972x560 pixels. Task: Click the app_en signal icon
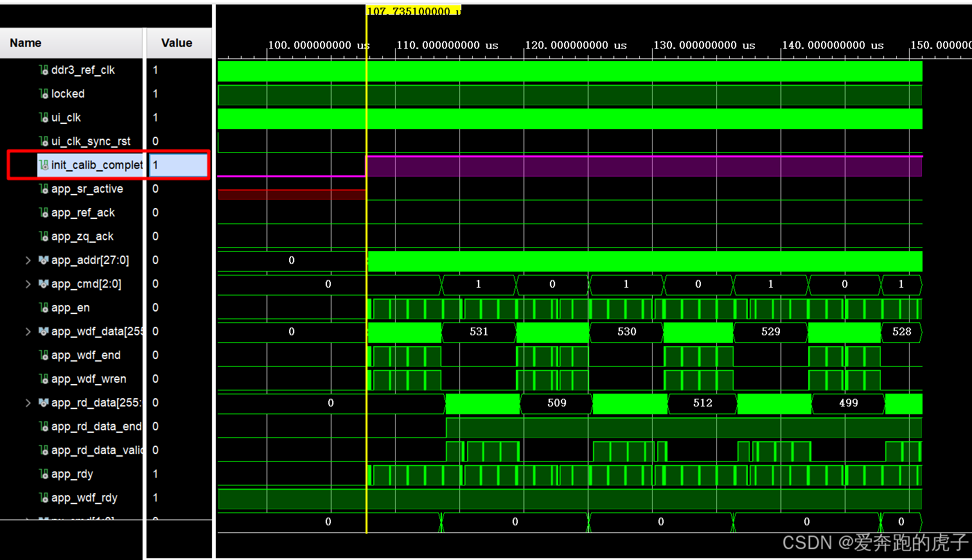[44, 308]
